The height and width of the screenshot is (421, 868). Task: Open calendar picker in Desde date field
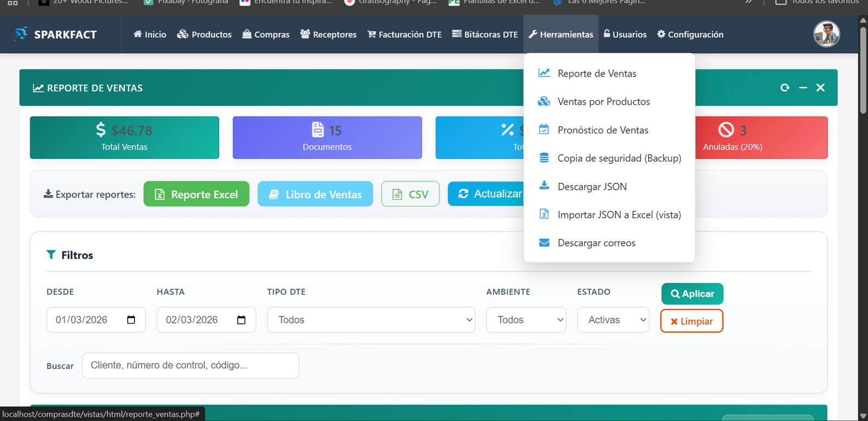coord(131,320)
